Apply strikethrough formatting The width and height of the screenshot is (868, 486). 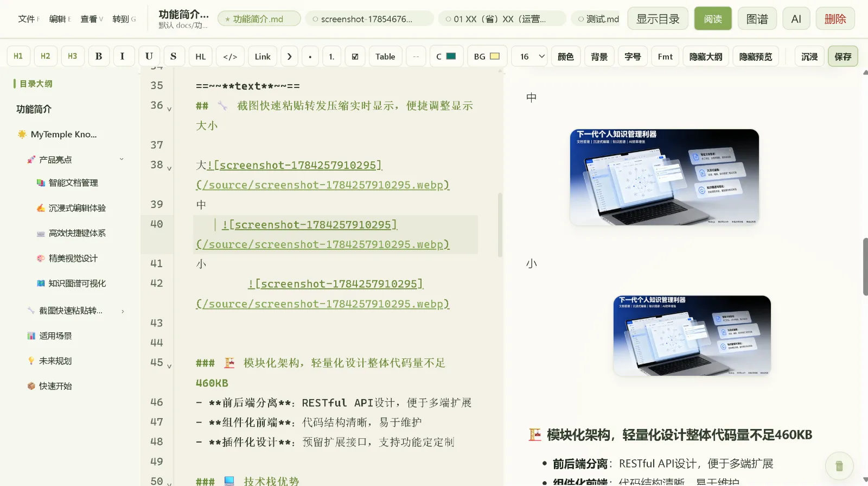coord(174,56)
